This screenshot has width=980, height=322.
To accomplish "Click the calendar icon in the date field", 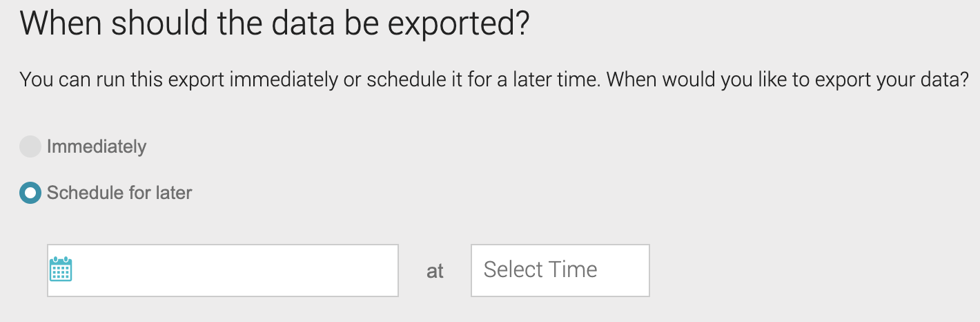I will [x=61, y=269].
